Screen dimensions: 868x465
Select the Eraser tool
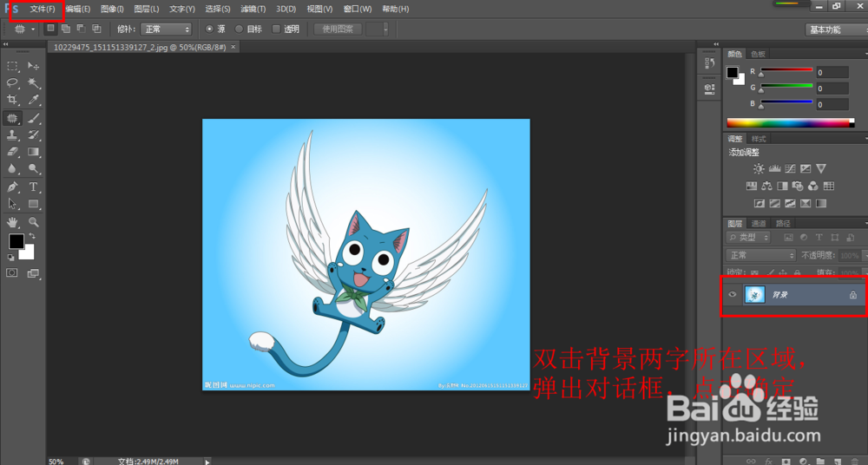click(12, 152)
